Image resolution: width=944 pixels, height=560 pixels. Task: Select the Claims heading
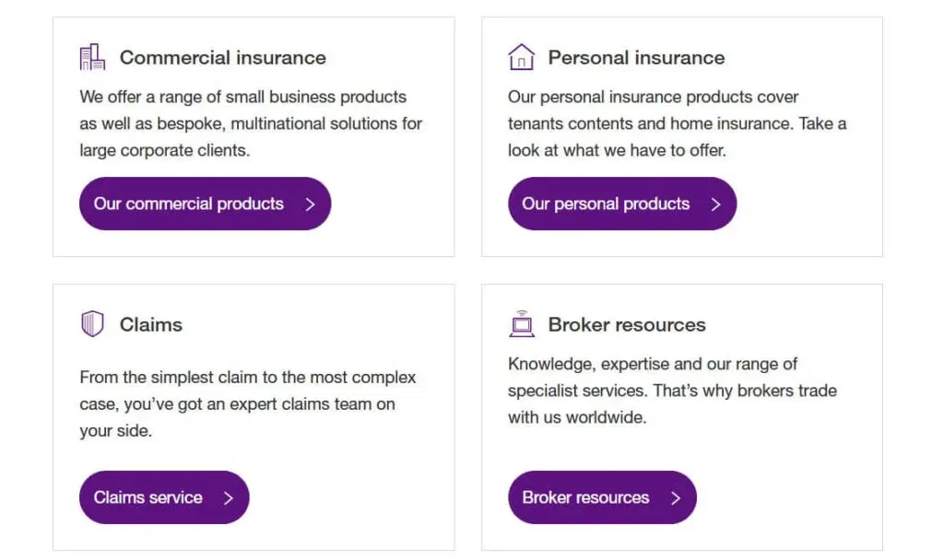150,324
